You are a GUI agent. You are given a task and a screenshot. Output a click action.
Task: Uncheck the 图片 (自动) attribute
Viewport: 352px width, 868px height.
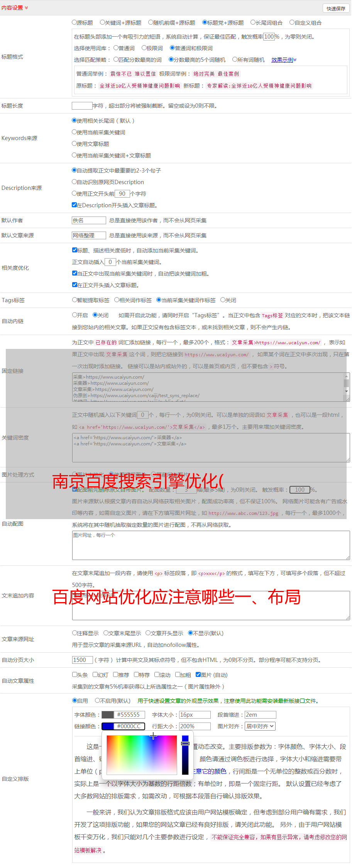[x=198, y=675]
